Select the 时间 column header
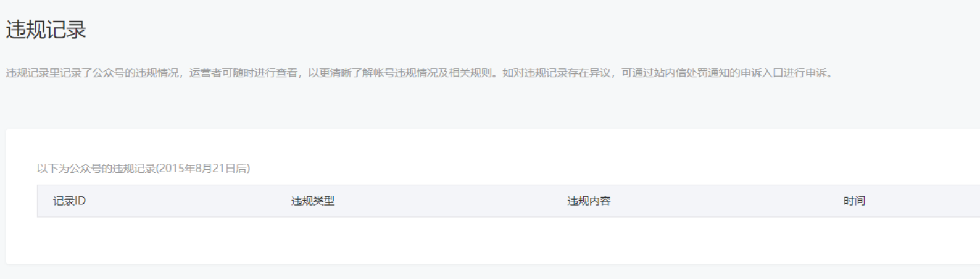980x279 pixels. (x=854, y=201)
